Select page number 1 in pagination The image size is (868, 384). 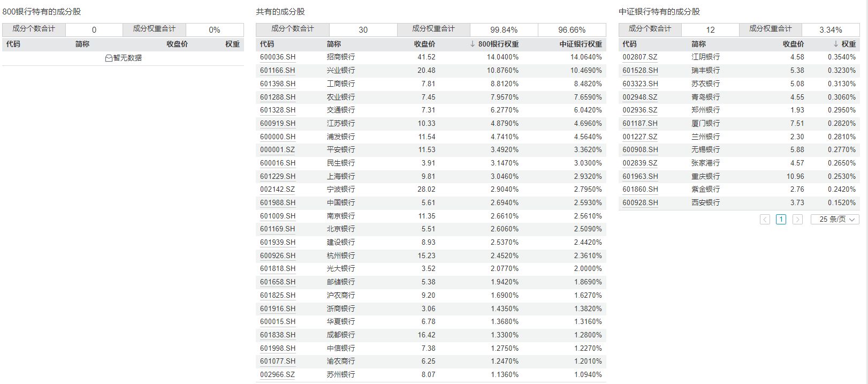[x=781, y=220]
